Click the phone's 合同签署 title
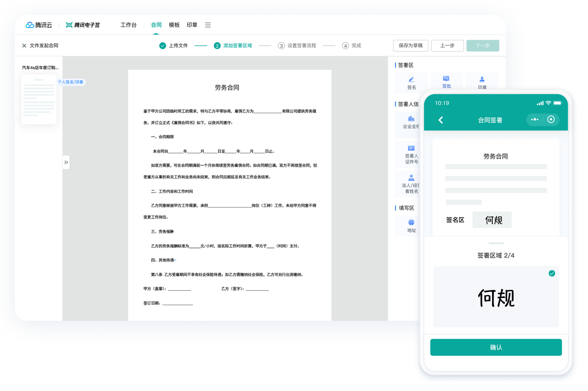 point(490,120)
